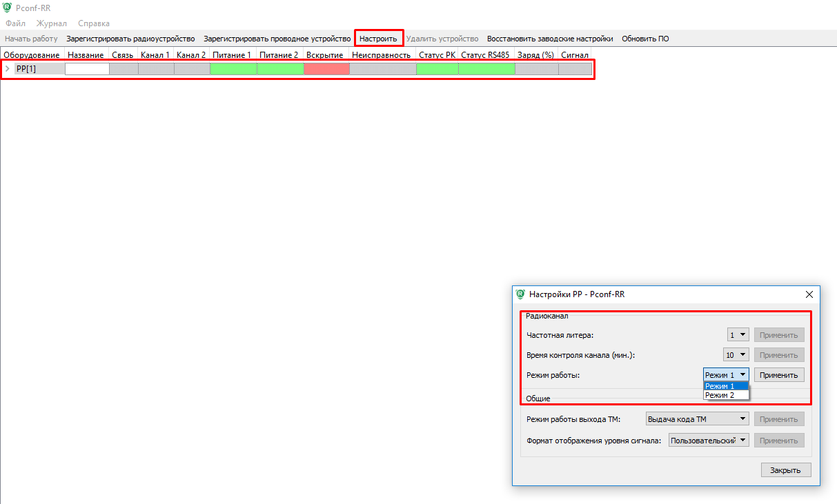Open the Файл menu

(15, 23)
